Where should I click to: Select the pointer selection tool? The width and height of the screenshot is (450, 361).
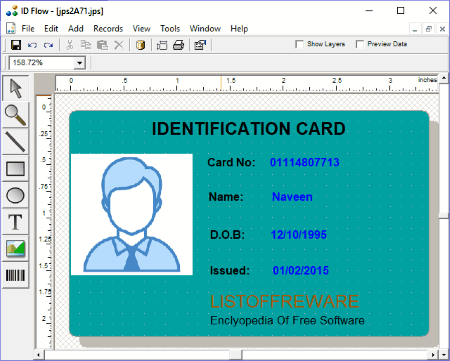(x=15, y=88)
